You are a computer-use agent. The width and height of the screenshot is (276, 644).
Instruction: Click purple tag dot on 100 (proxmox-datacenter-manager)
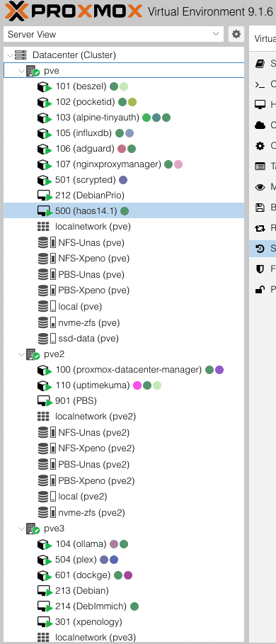point(219,370)
